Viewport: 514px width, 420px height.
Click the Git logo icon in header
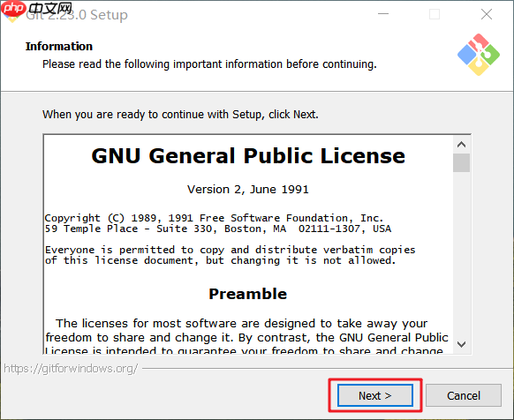(479, 55)
